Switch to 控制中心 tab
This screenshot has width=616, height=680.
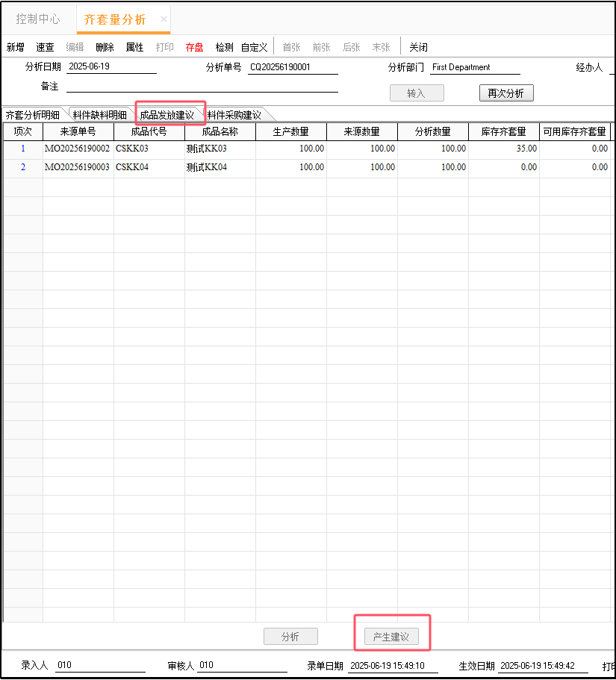[x=38, y=19]
